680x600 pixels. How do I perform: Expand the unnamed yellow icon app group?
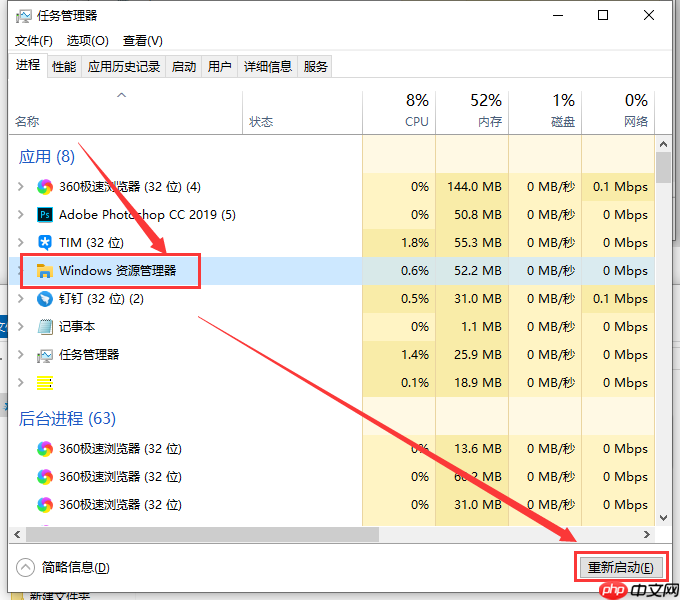pos(20,383)
